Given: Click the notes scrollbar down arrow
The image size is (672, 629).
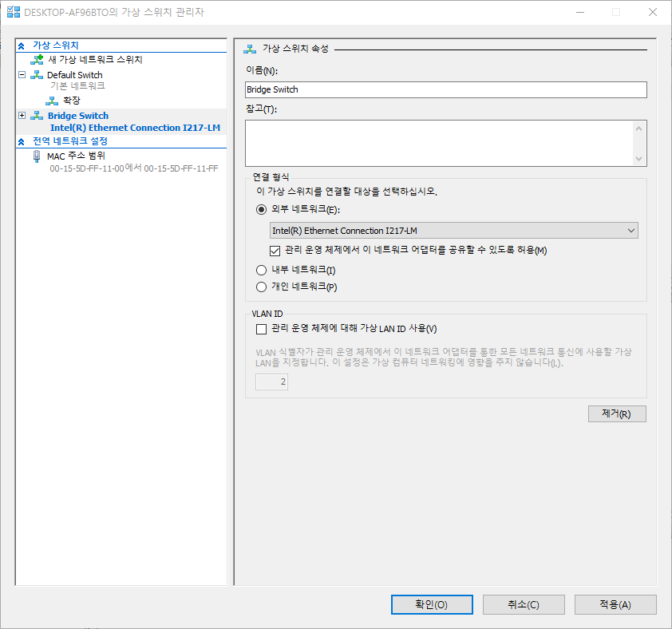Looking at the screenshot, I should [638, 158].
